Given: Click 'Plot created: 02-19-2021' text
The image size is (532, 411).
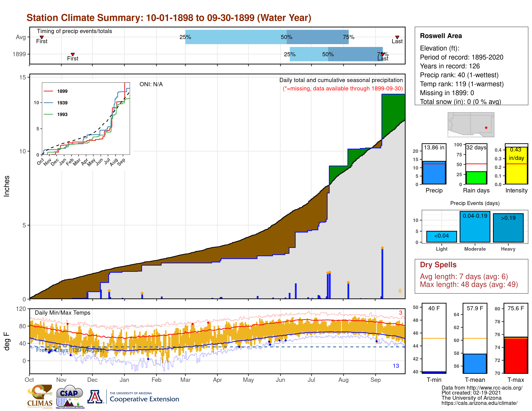Looking at the screenshot, I should (x=471, y=393).
